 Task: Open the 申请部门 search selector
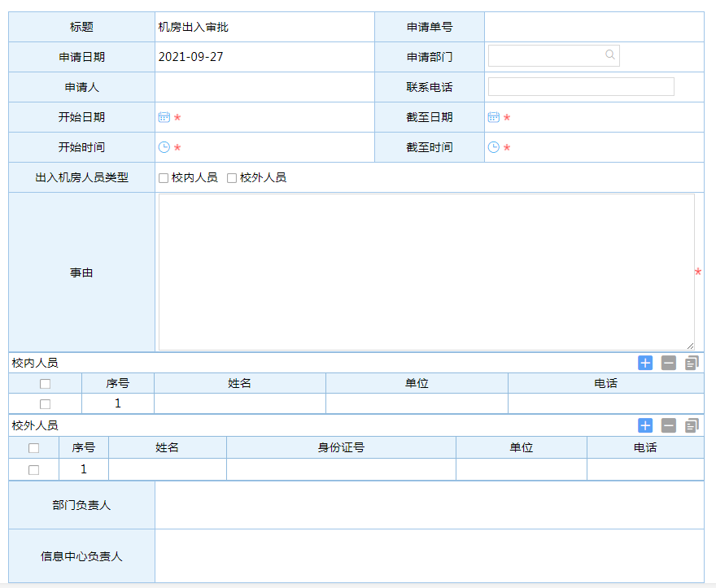[610, 55]
